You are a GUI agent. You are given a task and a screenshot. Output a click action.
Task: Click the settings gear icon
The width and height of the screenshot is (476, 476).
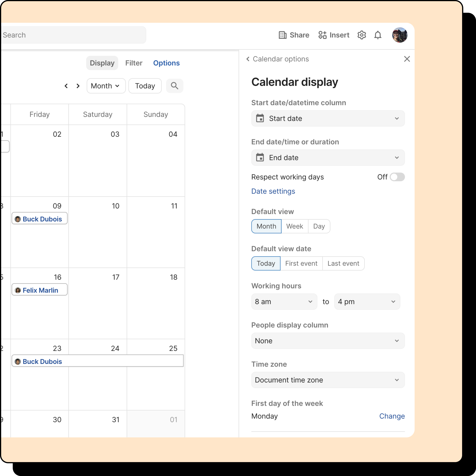pyautogui.click(x=361, y=35)
